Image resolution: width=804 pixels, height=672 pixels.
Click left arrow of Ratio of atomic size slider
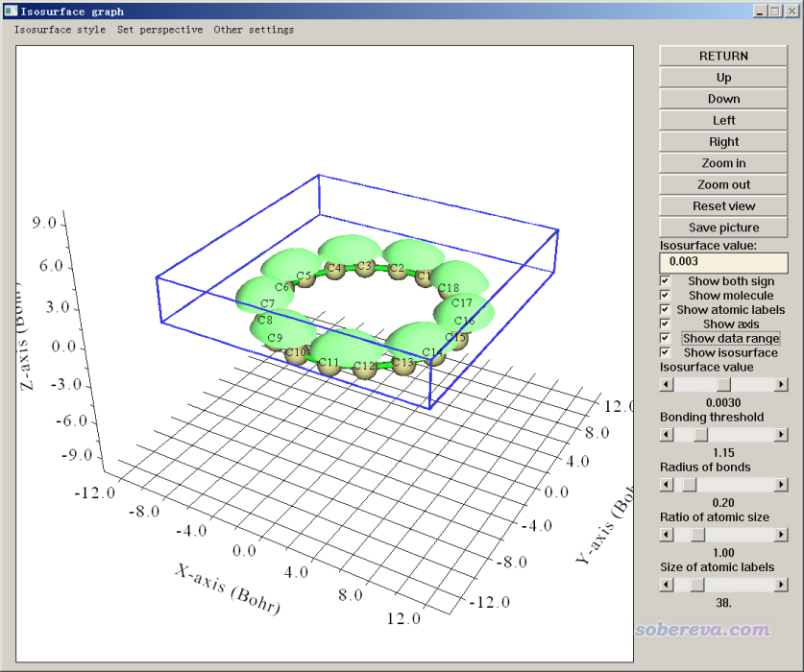point(667,535)
